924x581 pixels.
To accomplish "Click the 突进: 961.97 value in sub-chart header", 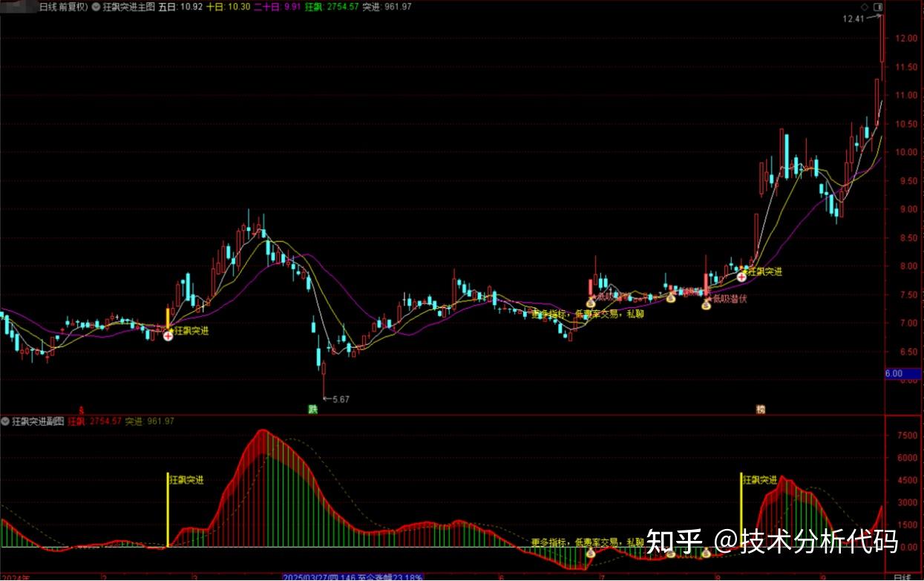I will (x=149, y=421).
